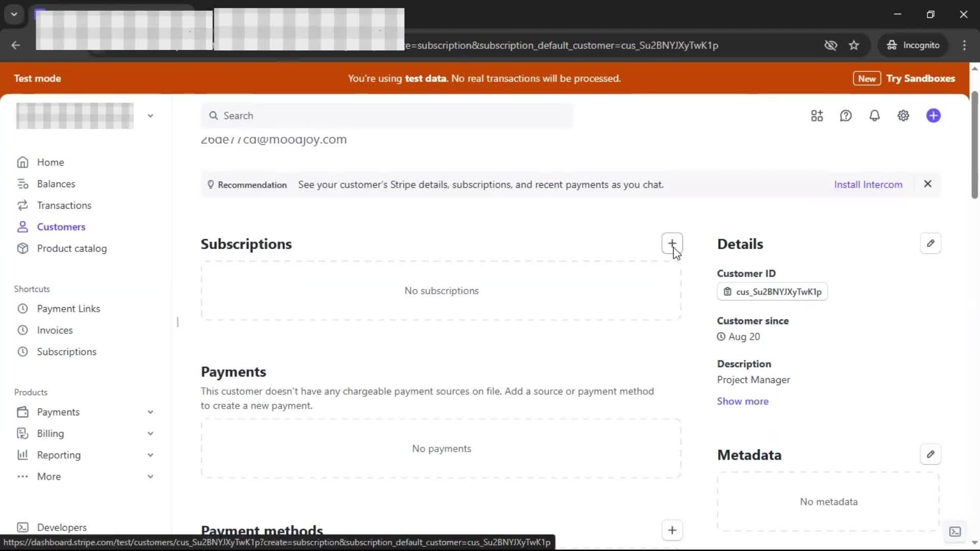Expand the Payments menu in sidebar
The width and height of the screenshot is (980, 551).
tap(150, 412)
